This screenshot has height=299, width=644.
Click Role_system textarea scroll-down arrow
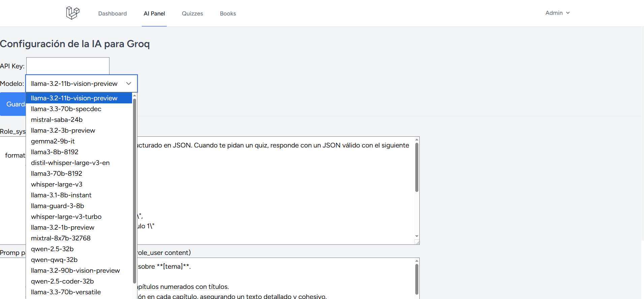click(x=417, y=236)
